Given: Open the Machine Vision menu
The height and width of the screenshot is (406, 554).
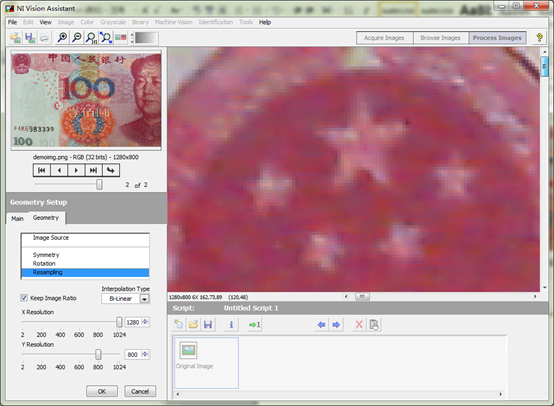Looking at the screenshot, I should coord(173,22).
